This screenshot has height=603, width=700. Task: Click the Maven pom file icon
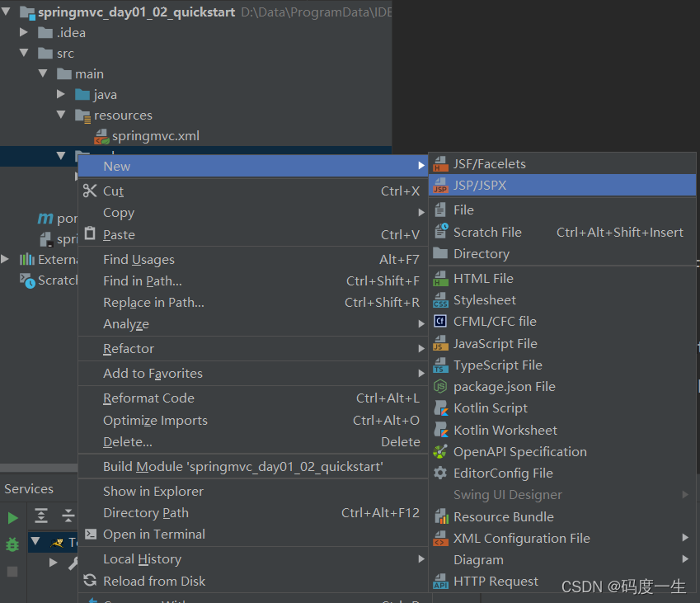[45, 219]
